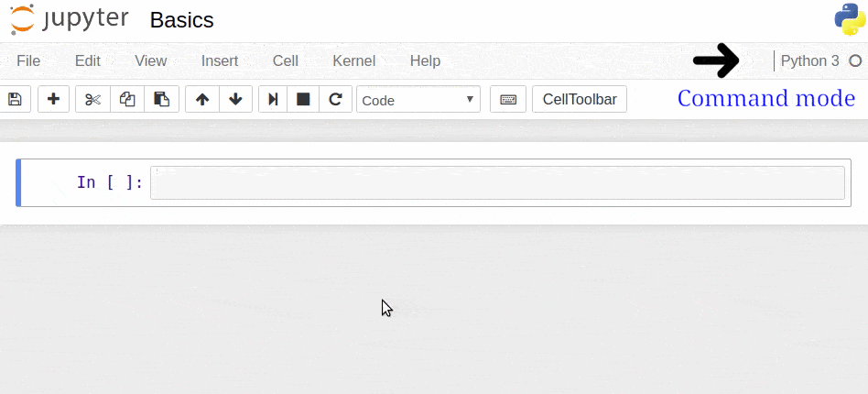Cut selected cell with the scissors icon
This screenshot has width=868, height=394.
tap(92, 99)
